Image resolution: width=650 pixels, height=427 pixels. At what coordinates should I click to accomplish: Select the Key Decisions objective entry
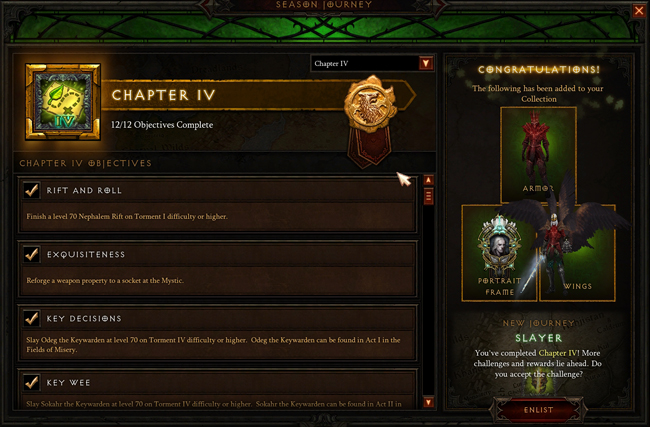click(218, 333)
